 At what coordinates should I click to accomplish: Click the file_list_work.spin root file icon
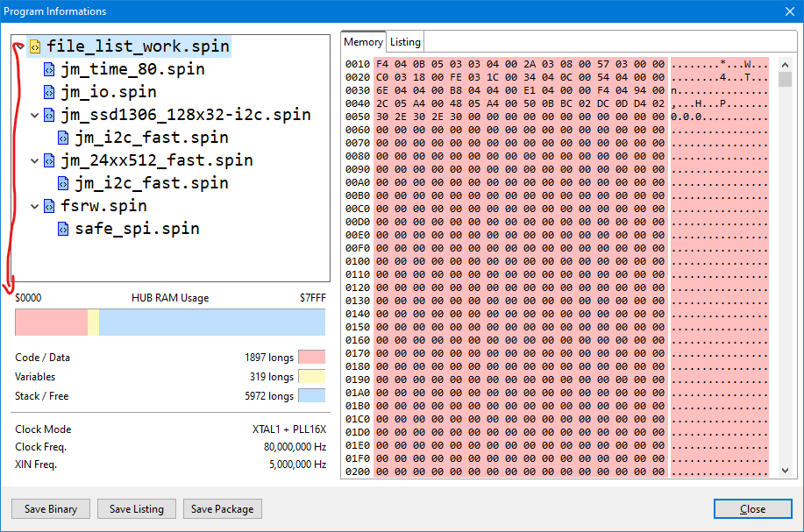(35, 46)
